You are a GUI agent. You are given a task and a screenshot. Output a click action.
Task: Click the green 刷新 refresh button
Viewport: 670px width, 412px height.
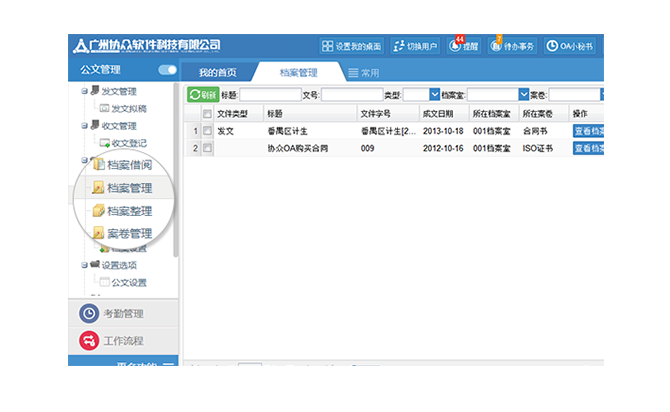[203, 95]
